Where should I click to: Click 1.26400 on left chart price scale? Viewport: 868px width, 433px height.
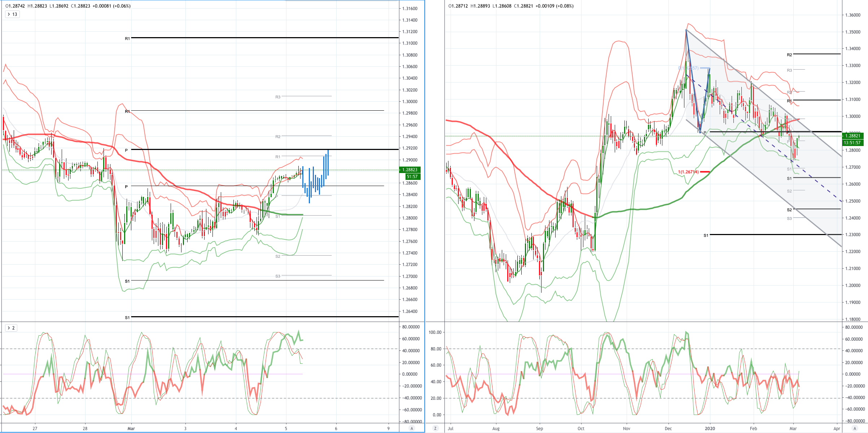[x=410, y=312]
